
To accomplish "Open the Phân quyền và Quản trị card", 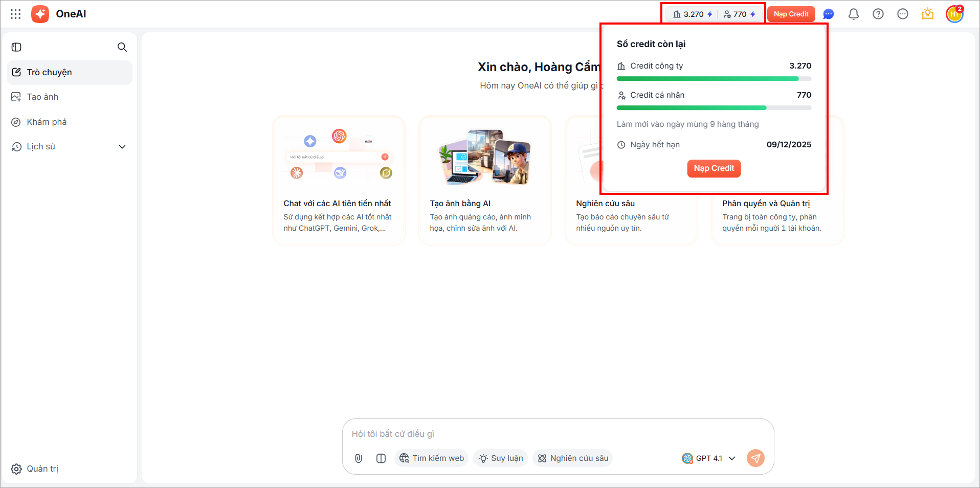I will pyautogui.click(x=778, y=180).
